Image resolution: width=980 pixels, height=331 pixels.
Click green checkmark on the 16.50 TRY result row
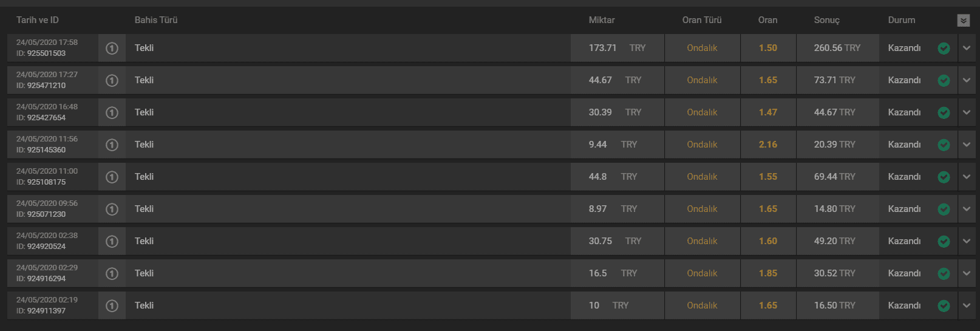pyautogui.click(x=944, y=306)
